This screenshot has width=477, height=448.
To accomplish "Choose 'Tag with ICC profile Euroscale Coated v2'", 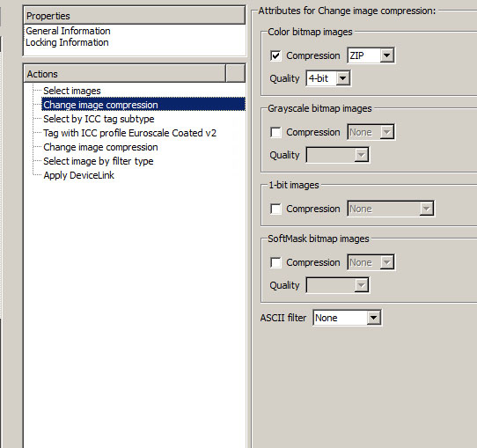I will 130,133.
